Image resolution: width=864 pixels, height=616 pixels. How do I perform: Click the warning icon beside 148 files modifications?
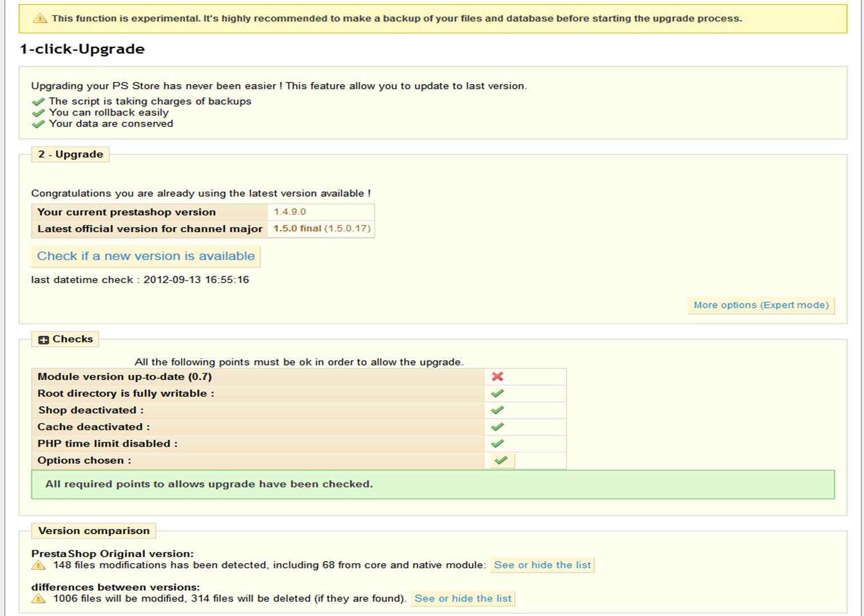pyautogui.click(x=38, y=565)
